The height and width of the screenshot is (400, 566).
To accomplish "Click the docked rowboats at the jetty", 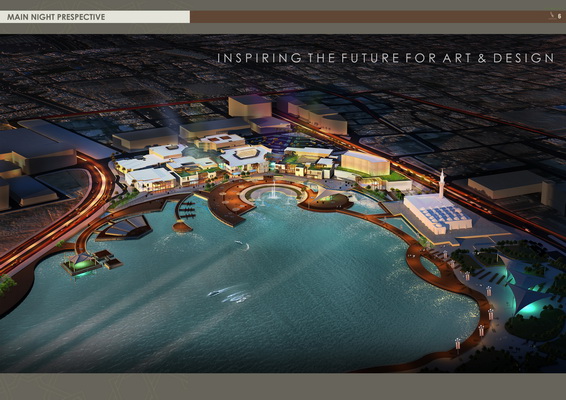I will (187, 210).
